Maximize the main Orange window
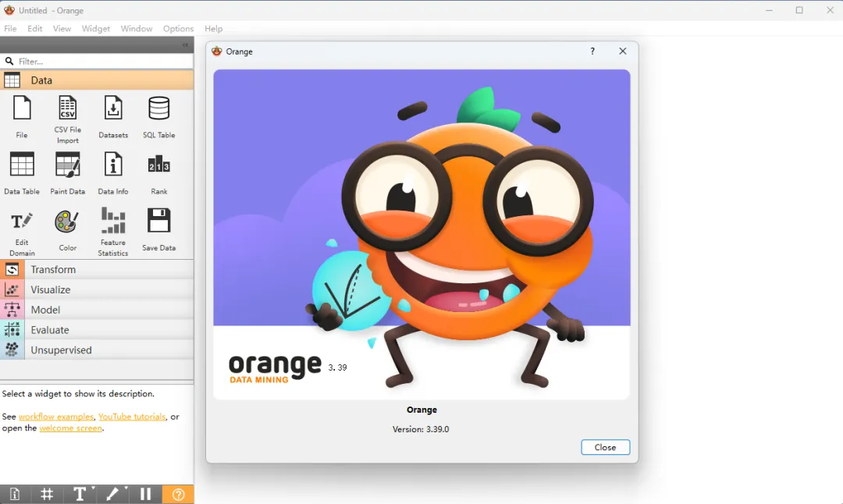Screen dimensions: 843x504 799,10
